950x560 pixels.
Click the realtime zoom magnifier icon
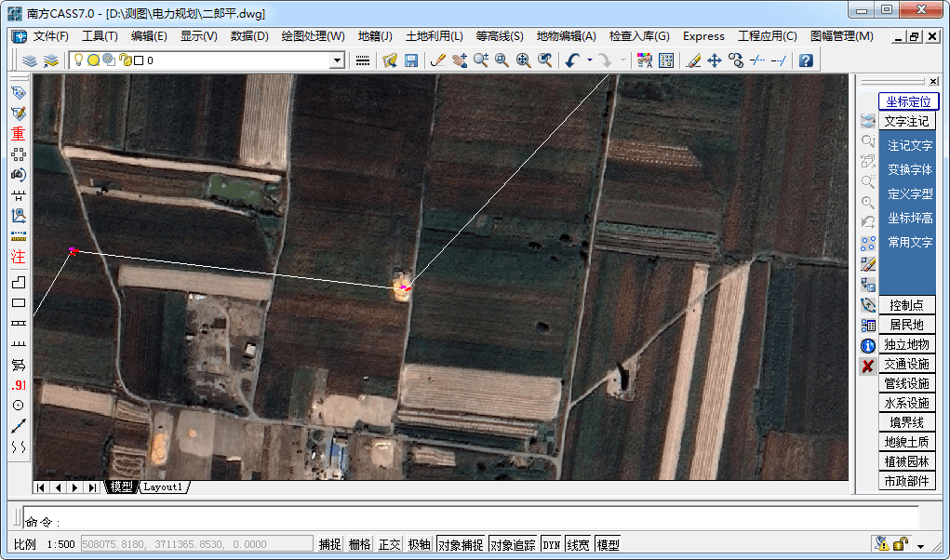click(x=481, y=60)
